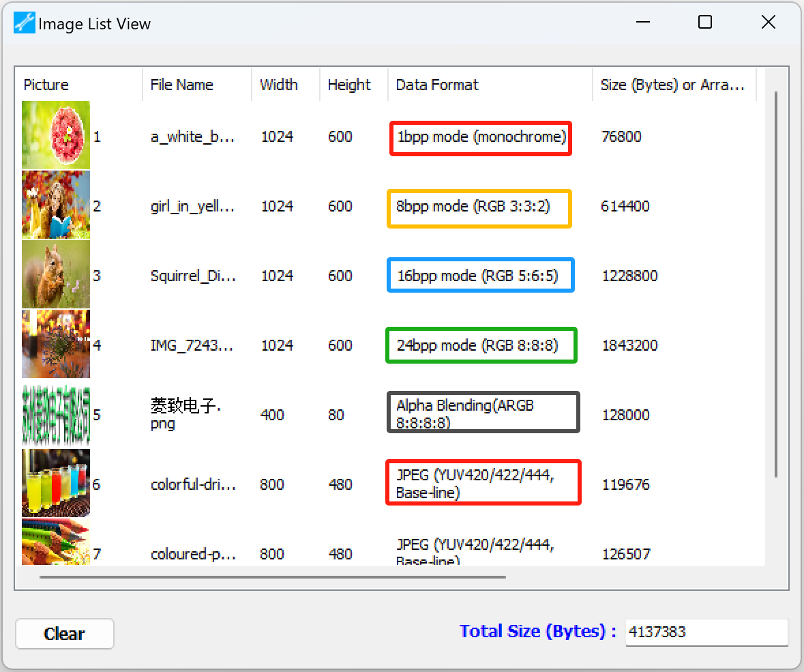Click the horizontal scrollbar below the list

tap(273, 577)
